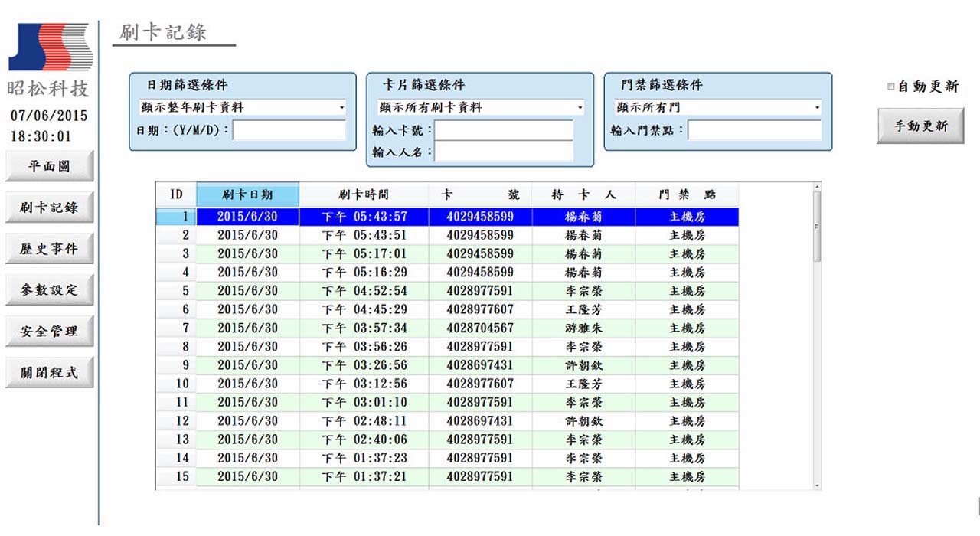Sort by the 門禁點 column header
This screenshot has width=980, height=536.
687,195
